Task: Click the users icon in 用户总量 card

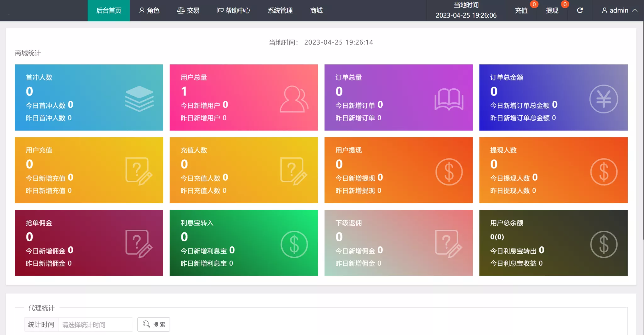Action: click(x=294, y=99)
